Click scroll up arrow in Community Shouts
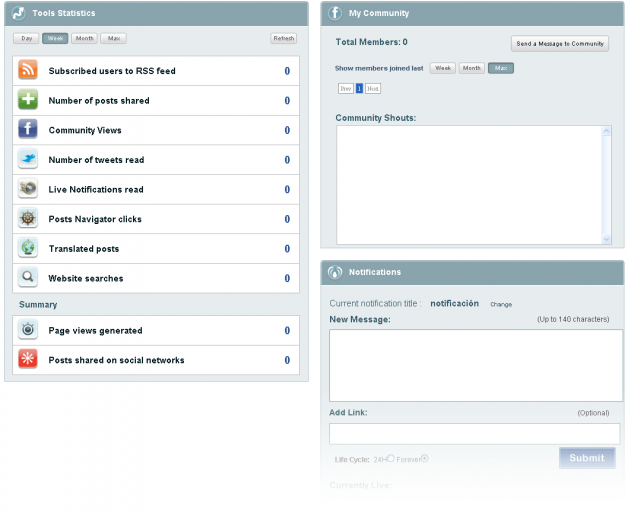The height and width of the screenshot is (512, 628). pos(606,131)
